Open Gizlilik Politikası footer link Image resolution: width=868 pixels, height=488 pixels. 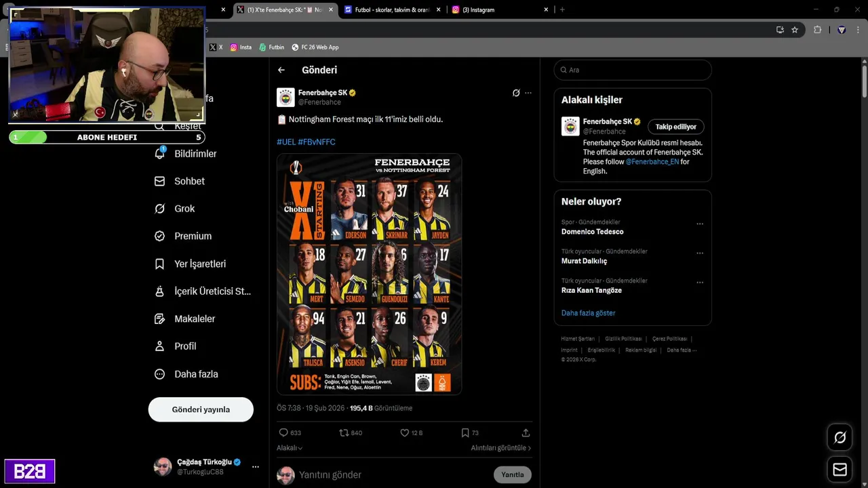pyautogui.click(x=623, y=339)
